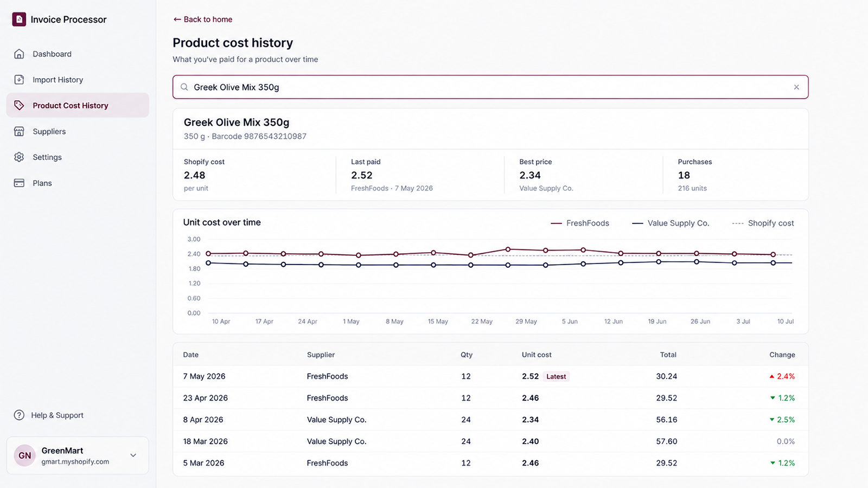The width and height of the screenshot is (868, 488).
Task: Expand the GreenMart account chevron
Action: pyautogui.click(x=133, y=455)
